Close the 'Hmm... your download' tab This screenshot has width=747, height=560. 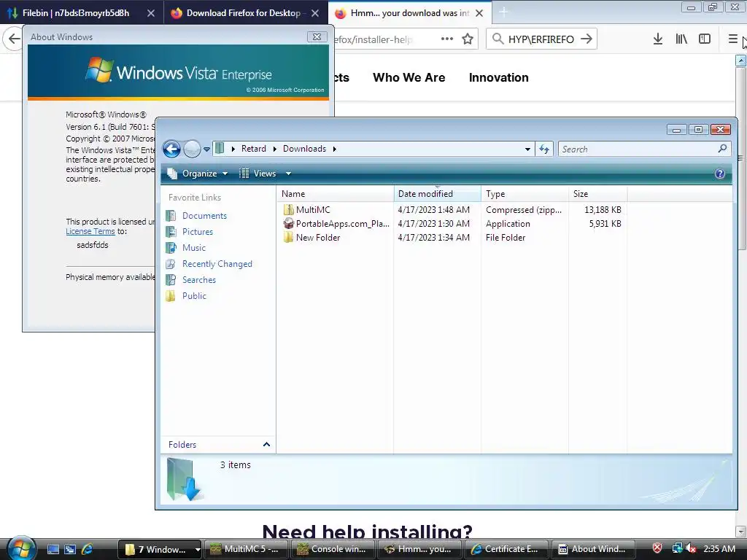(x=479, y=13)
